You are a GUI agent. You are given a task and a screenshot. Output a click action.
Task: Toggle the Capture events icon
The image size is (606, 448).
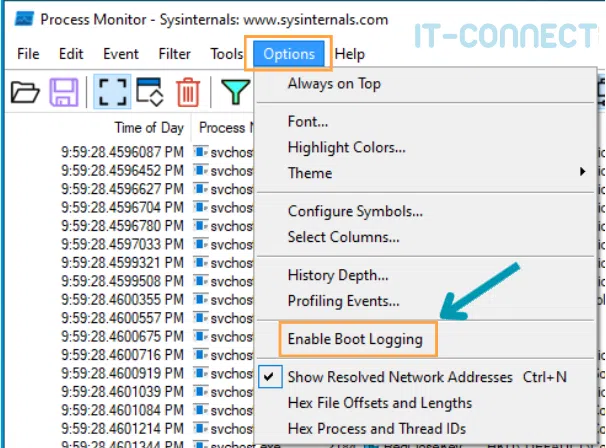(112, 92)
